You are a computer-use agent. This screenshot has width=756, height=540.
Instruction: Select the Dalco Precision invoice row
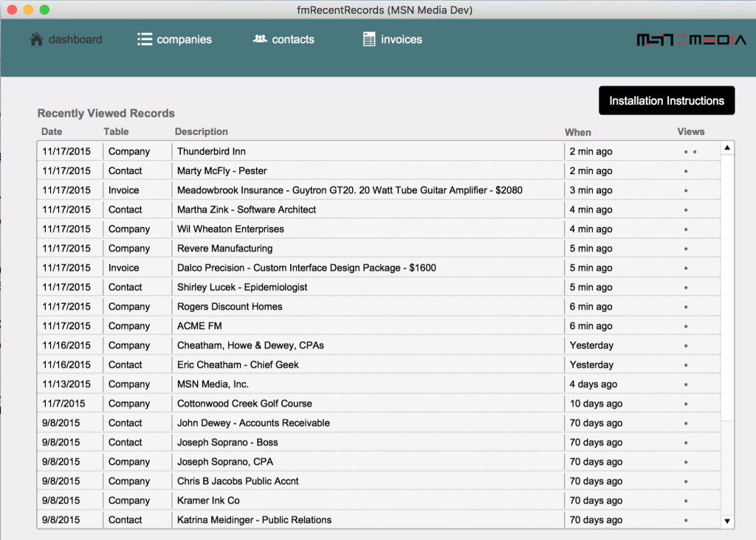click(379, 267)
